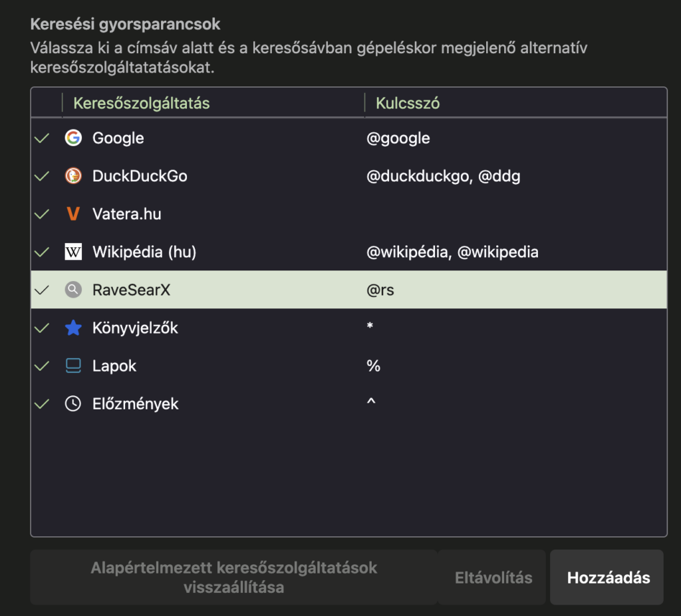Screen dimensions: 681x616
Task: Select the DuckDuckGo row name
Action: click(x=140, y=176)
